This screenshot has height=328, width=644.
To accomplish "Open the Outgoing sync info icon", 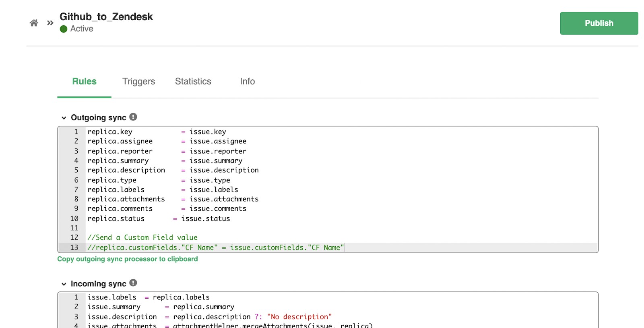I will pyautogui.click(x=133, y=117).
